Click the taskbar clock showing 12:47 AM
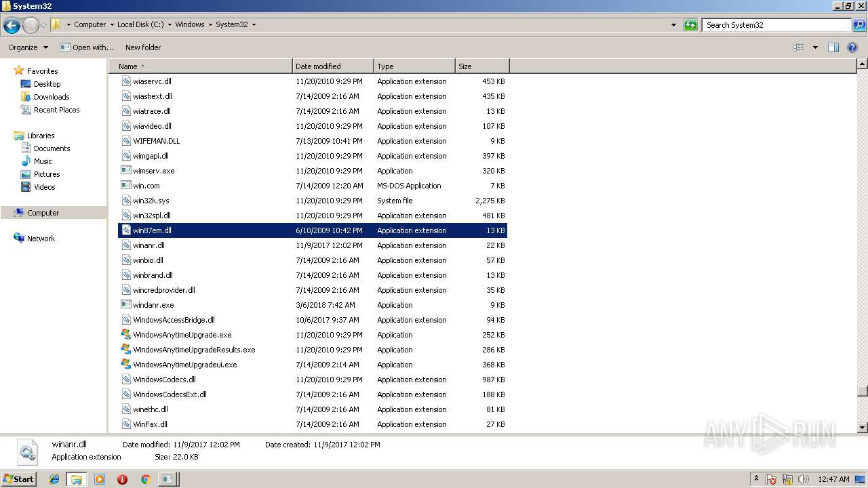This screenshot has height=488, width=868. (x=833, y=479)
